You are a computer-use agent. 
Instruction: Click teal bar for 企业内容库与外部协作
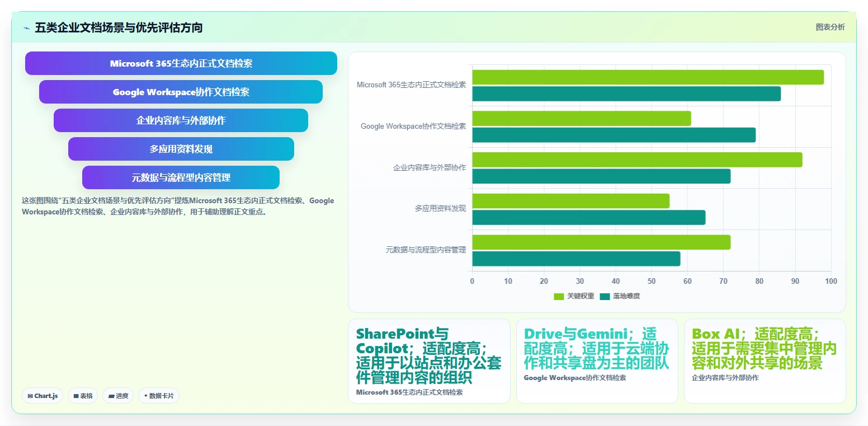point(601,176)
